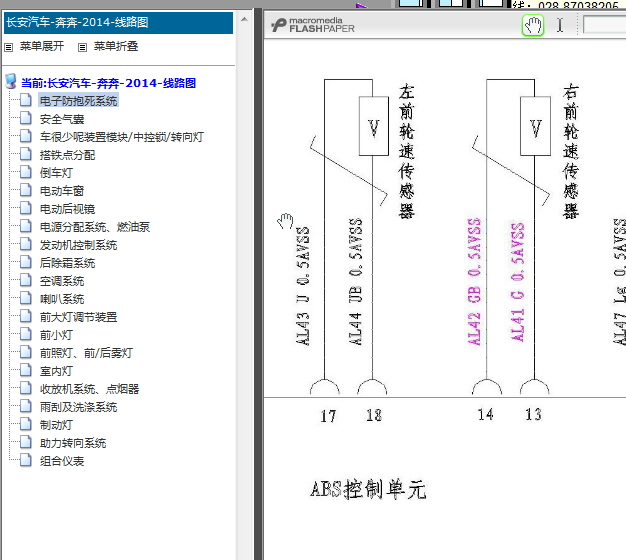The image size is (626, 560).
Task: Click document icon next to 后除霜系统
Action: [x=26, y=261]
